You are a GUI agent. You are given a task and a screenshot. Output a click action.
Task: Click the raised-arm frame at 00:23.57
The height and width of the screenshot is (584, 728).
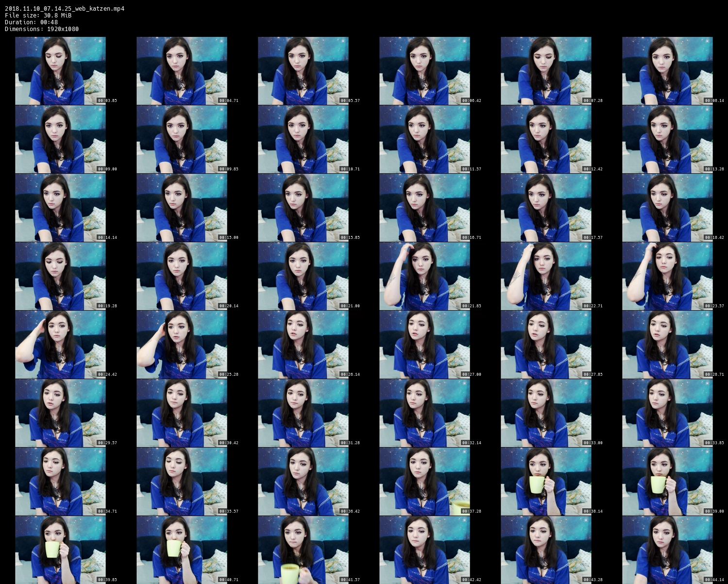pyautogui.click(x=667, y=276)
